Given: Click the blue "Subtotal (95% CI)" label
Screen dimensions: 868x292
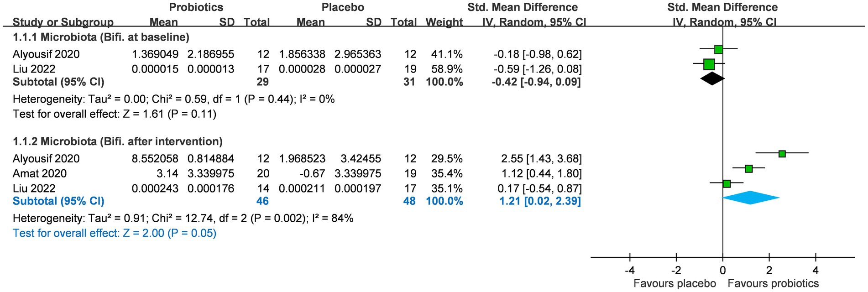Looking at the screenshot, I should [58, 201].
